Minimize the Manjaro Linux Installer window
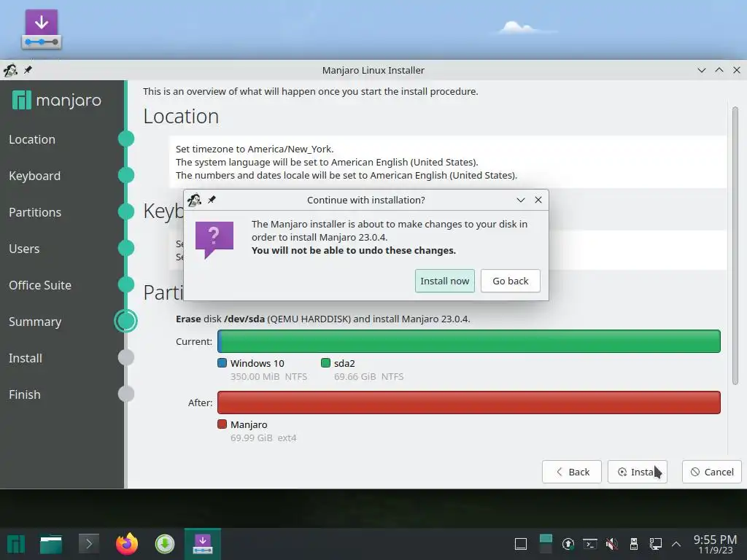Screen dimensions: 747x560 701,70
